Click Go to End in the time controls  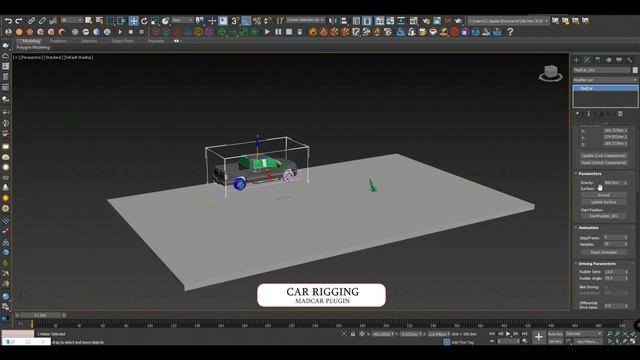click(524, 334)
